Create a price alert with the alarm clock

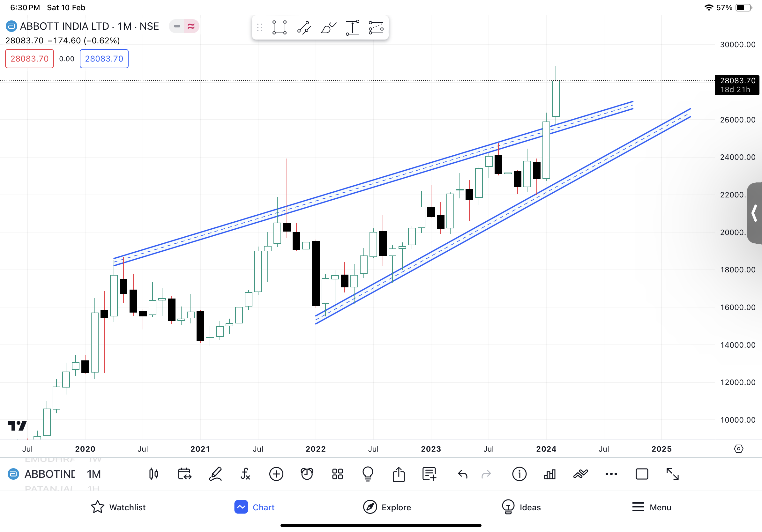(307, 474)
